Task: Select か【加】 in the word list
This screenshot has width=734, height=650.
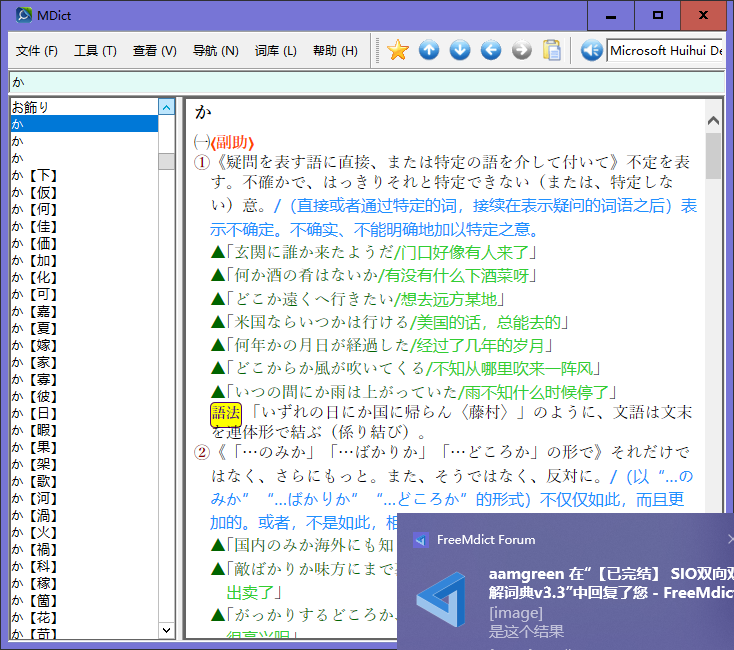Action: click(x=84, y=260)
